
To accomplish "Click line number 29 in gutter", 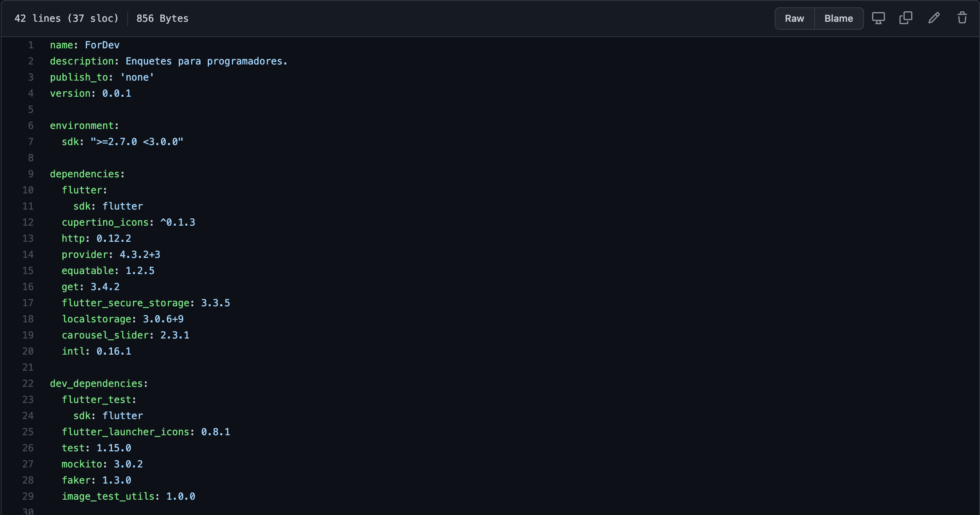I will point(28,496).
